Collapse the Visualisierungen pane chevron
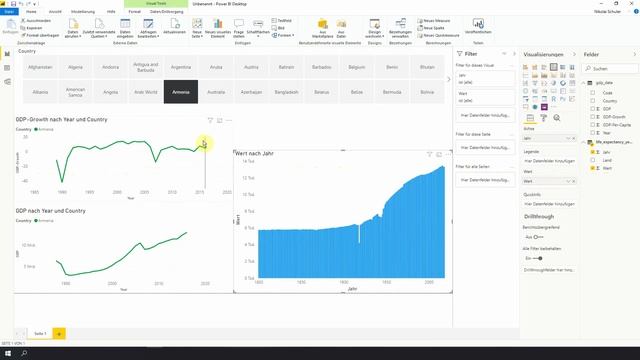Screen dimensions: 640x360 [574, 54]
